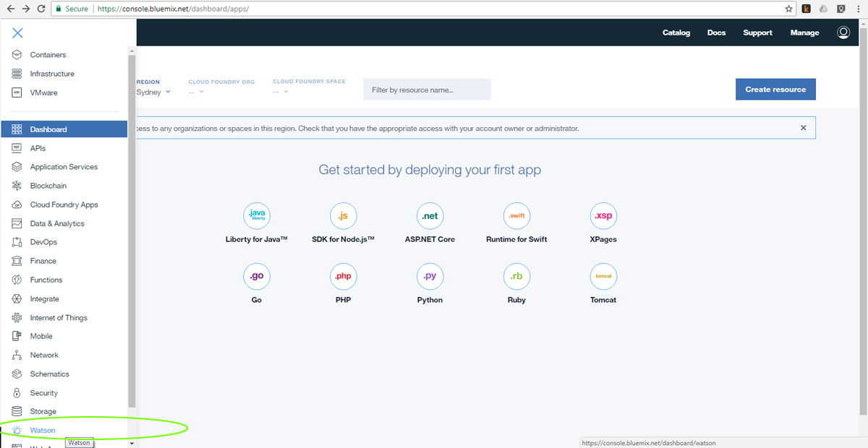Expand the Cloud Foundry Space dropdown
Image resolution: width=868 pixels, height=448 pixels.
point(281,92)
